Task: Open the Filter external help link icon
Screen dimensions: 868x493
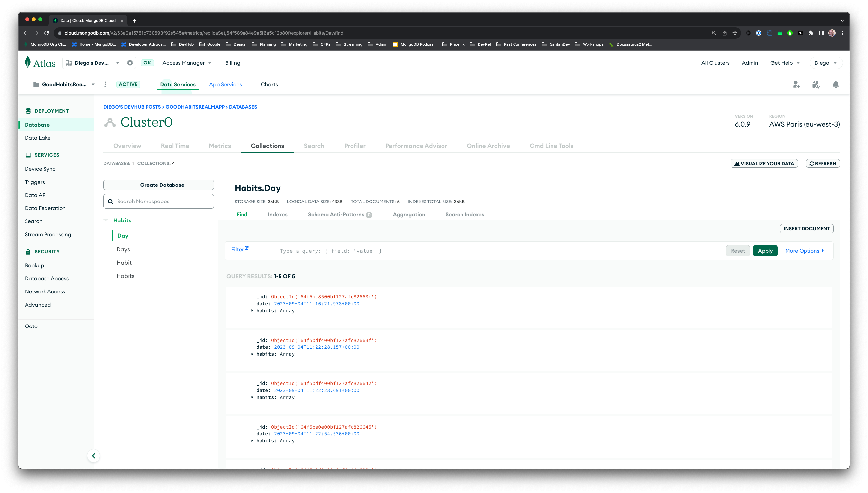Action: [247, 248]
